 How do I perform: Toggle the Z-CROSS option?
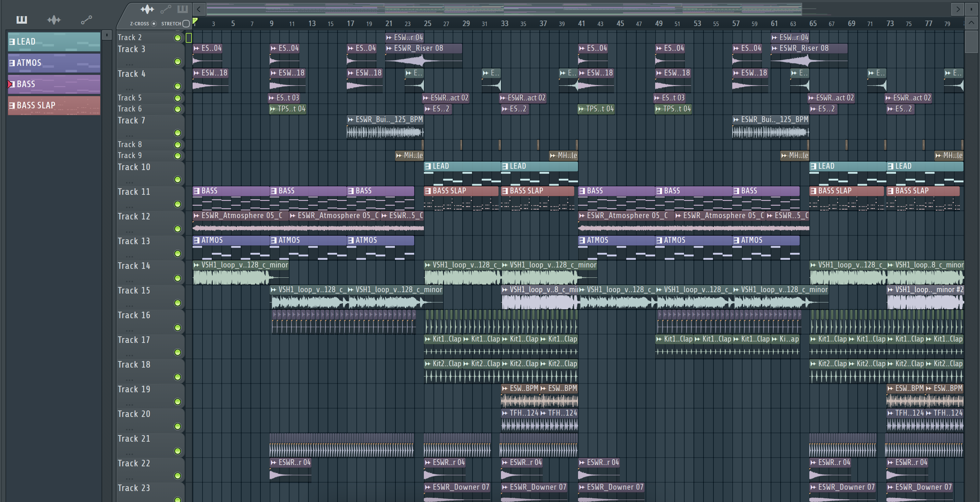pos(154,24)
